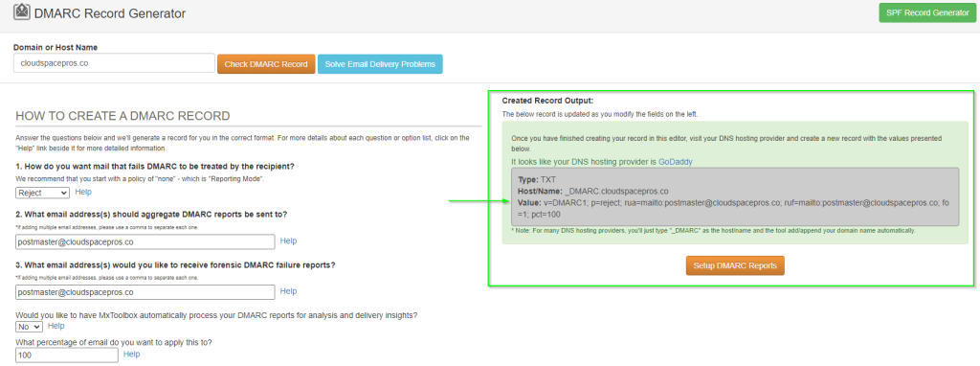Click Setup DMARC Reports button
980x366 pixels.
coord(735,265)
